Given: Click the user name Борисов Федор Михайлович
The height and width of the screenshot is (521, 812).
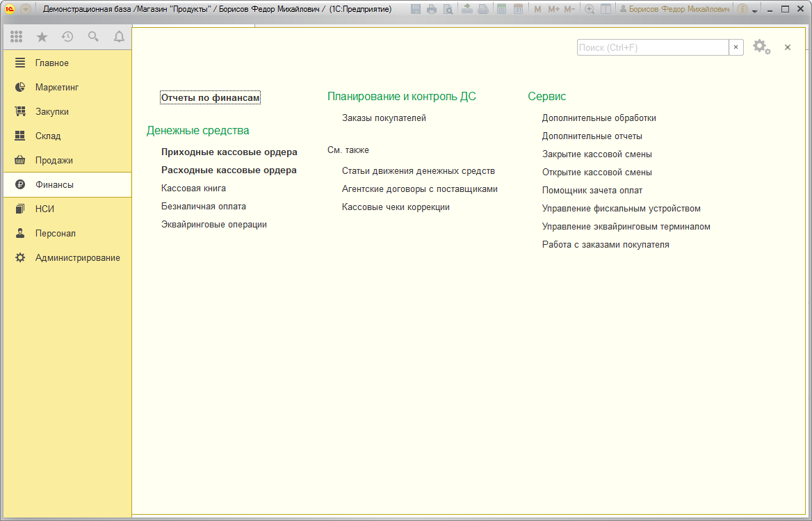Looking at the screenshot, I should (675, 9).
